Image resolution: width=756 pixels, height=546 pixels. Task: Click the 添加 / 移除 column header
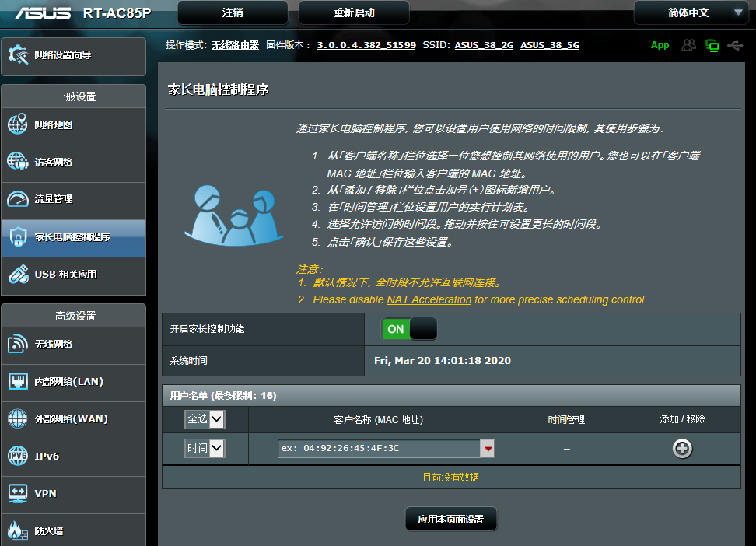[x=682, y=419]
